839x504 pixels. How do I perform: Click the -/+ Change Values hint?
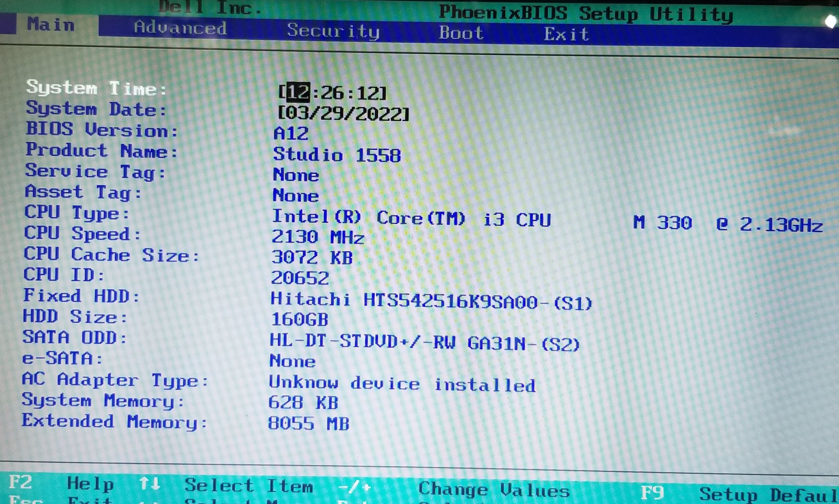(x=354, y=487)
